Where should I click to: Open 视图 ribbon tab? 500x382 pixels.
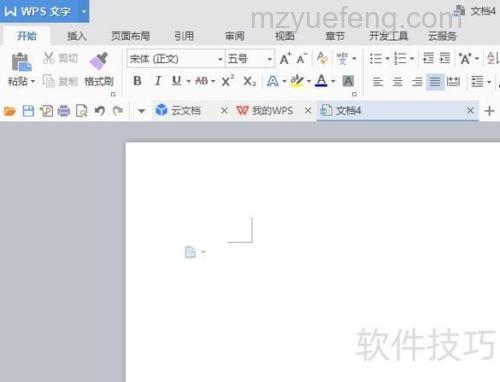285,36
